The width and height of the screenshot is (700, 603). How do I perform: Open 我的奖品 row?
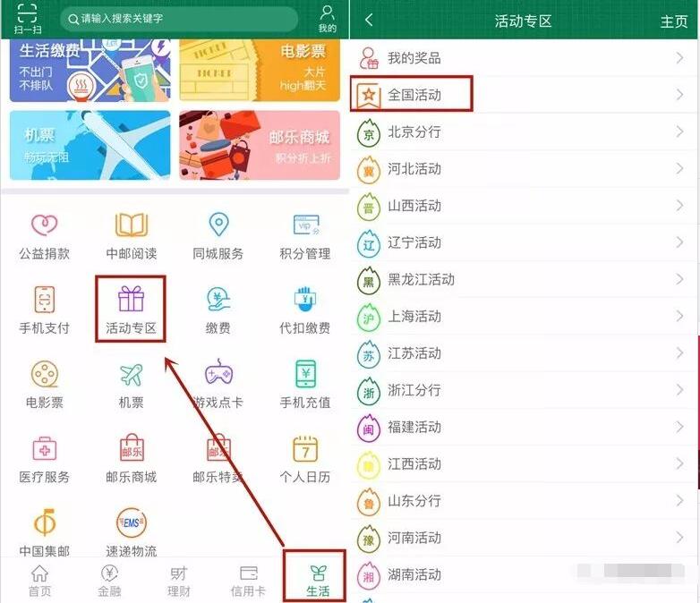(524, 57)
